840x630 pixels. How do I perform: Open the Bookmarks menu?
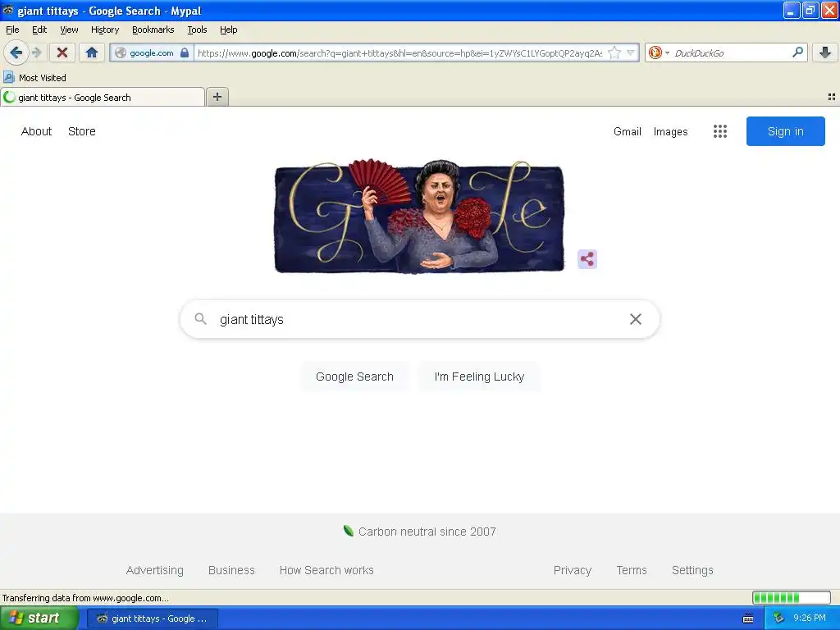[x=153, y=30]
